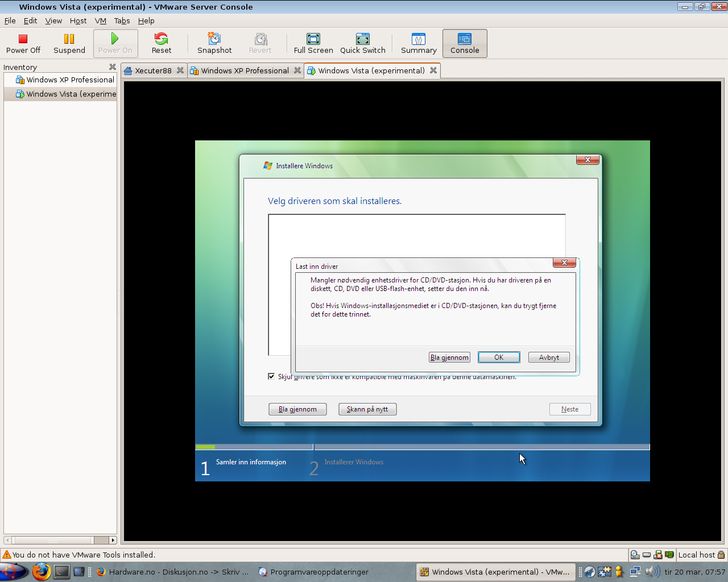Select Windows XP Professional in Inventory
This screenshot has height=582, width=728.
click(x=60, y=80)
